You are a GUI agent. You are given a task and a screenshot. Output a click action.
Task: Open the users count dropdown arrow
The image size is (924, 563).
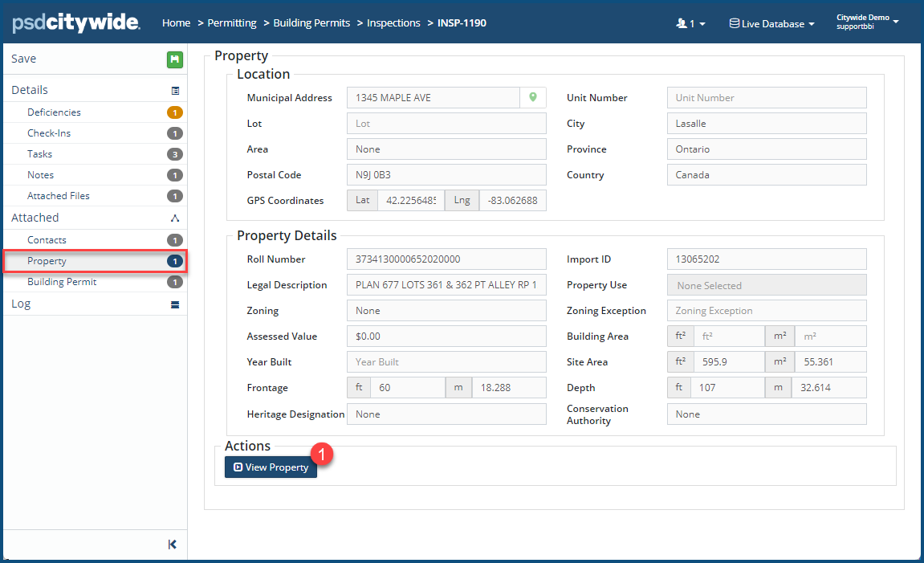click(702, 24)
